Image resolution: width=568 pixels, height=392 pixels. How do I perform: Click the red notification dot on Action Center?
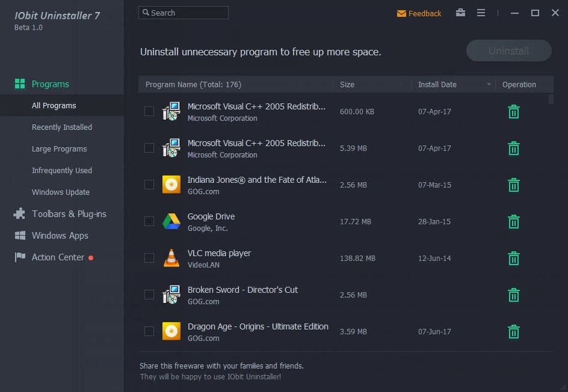pyautogui.click(x=91, y=258)
